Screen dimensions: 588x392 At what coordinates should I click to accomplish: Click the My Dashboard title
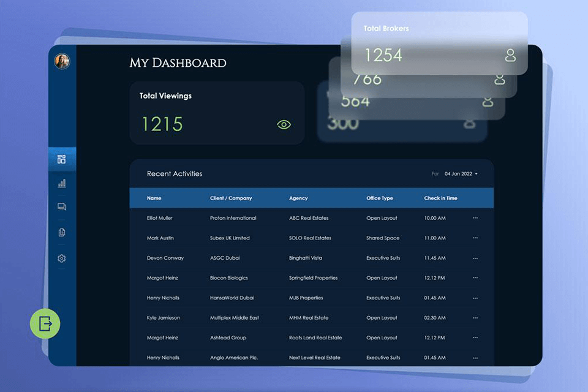[x=178, y=62]
